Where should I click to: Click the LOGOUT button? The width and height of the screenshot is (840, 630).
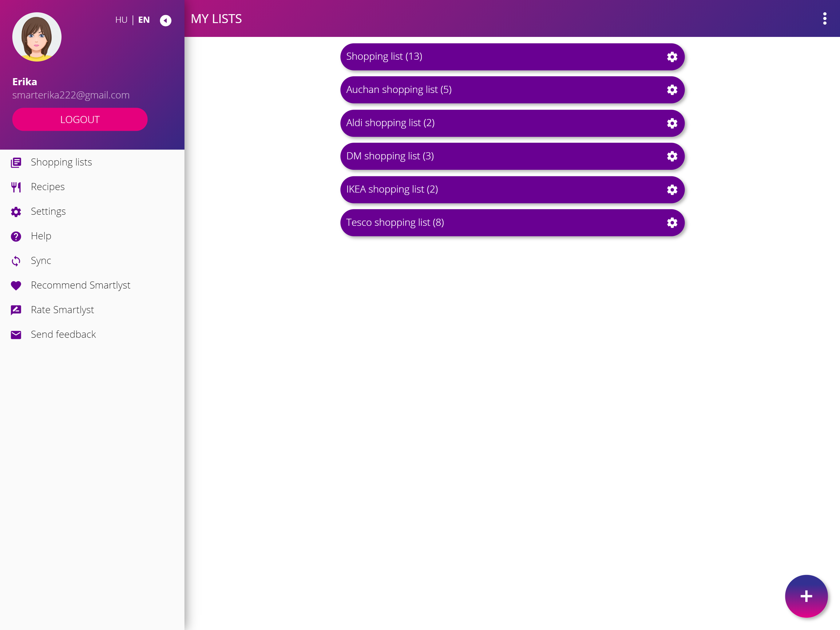click(x=80, y=119)
